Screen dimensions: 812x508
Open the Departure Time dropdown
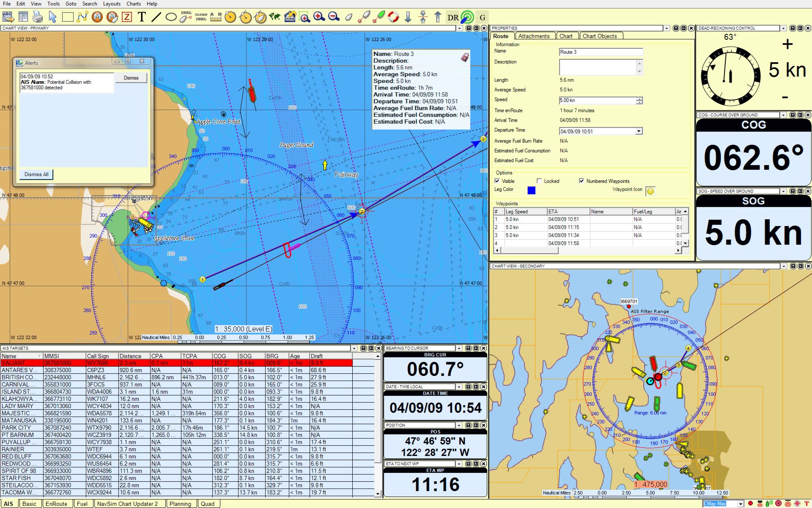639,131
